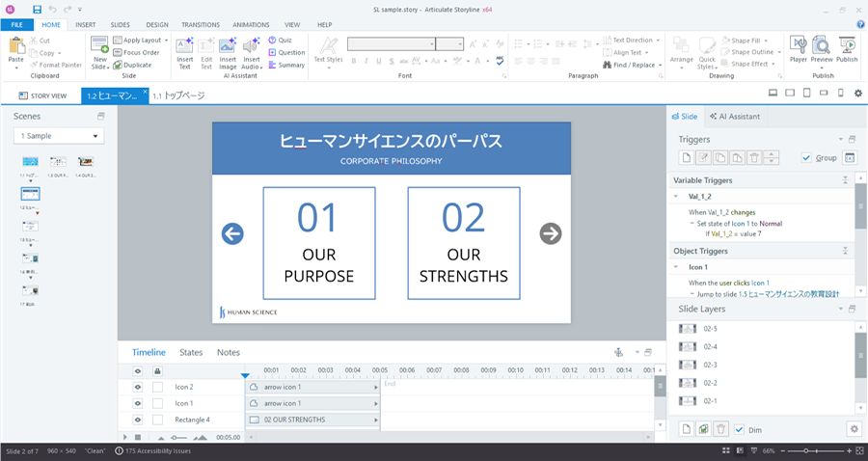Click the Duplicate slide button

[x=132, y=65]
